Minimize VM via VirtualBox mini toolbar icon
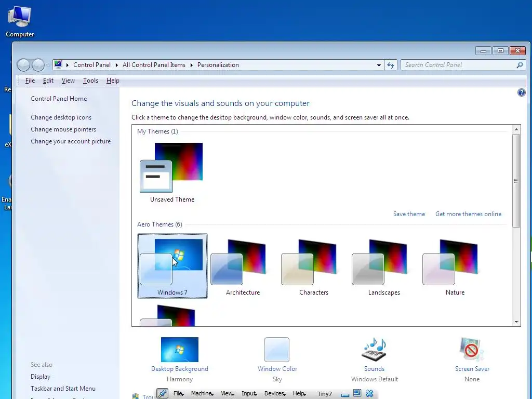Screen dimensions: 532x399 point(345,394)
